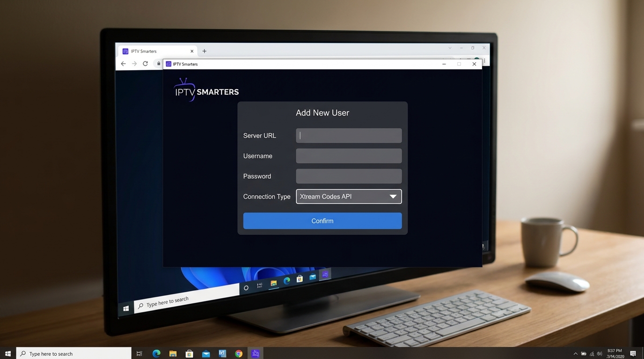
Task: Go back in the browser
Action: [124, 64]
